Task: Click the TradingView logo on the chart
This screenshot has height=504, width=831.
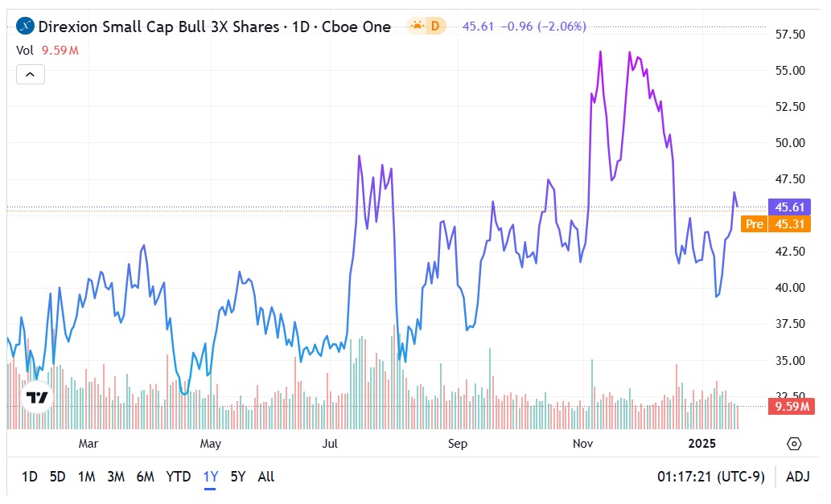Action: pyautogui.click(x=36, y=397)
